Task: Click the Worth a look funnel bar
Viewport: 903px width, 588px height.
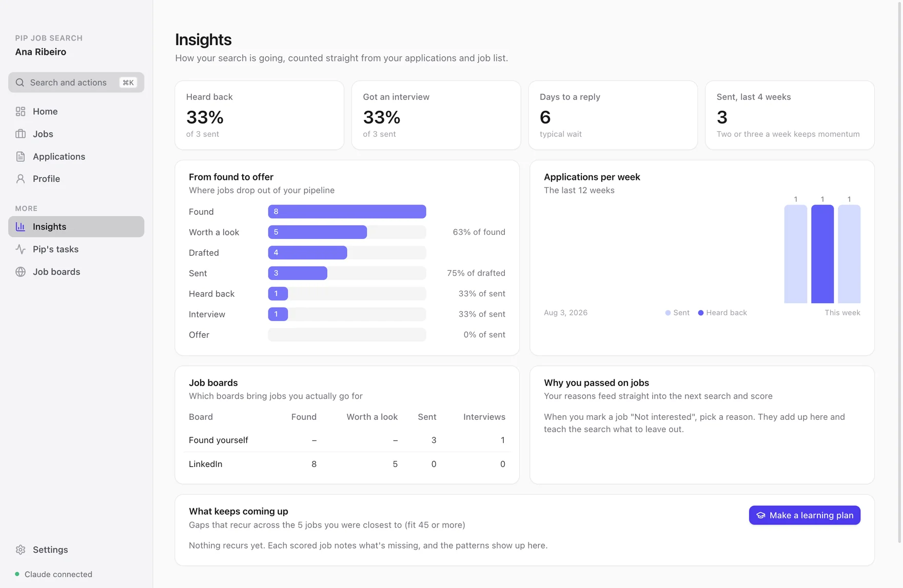Action: 318,232
